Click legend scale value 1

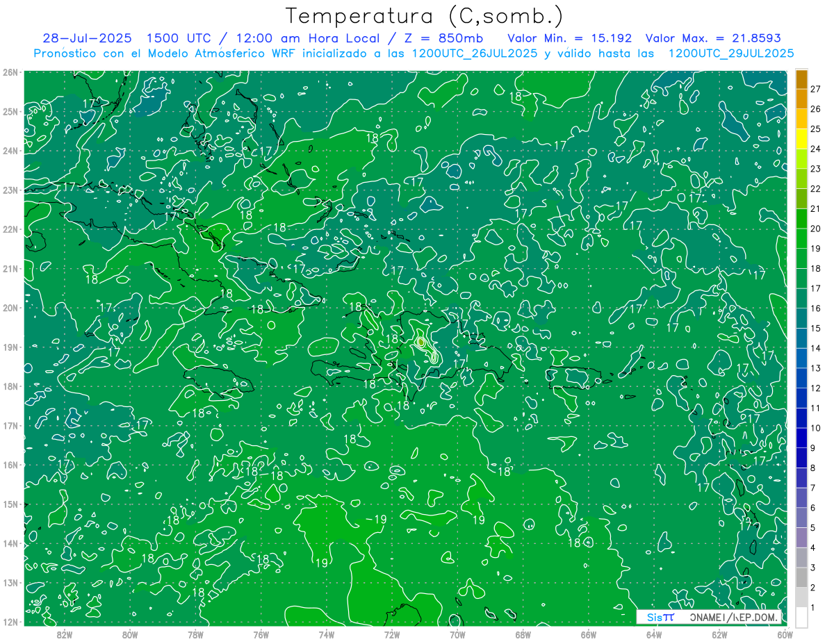point(814,607)
